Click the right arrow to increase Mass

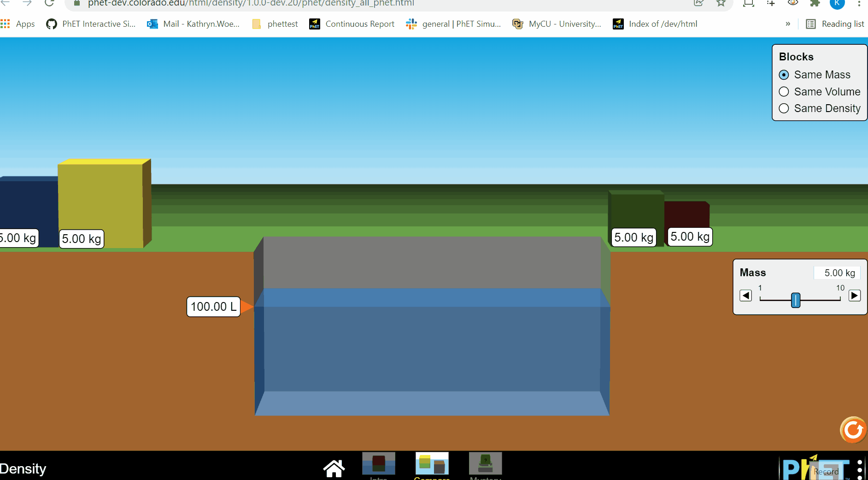(x=855, y=296)
